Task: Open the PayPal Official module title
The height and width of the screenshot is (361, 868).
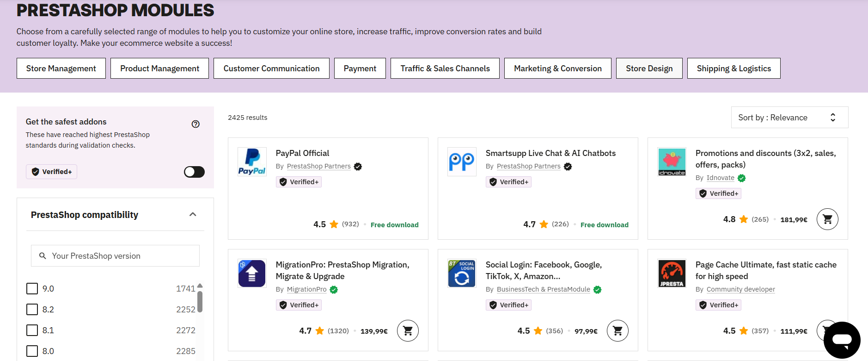Action: [x=302, y=153]
